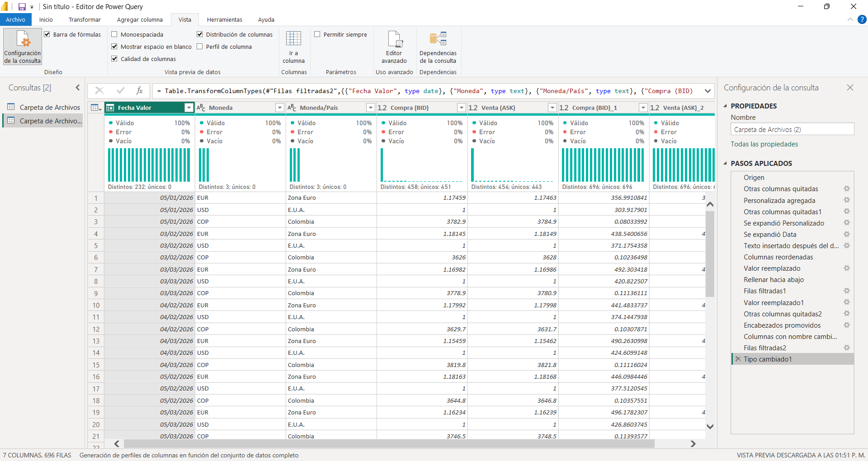Click the gear icon beside Valor reemplazado
Viewport: 868px width, 461px height.
pyautogui.click(x=846, y=268)
